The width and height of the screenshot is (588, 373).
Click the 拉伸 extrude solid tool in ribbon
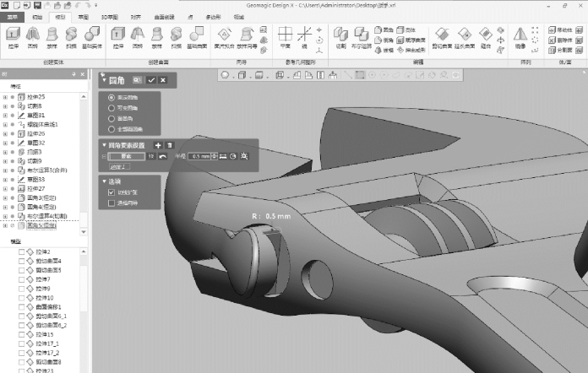tap(13, 36)
